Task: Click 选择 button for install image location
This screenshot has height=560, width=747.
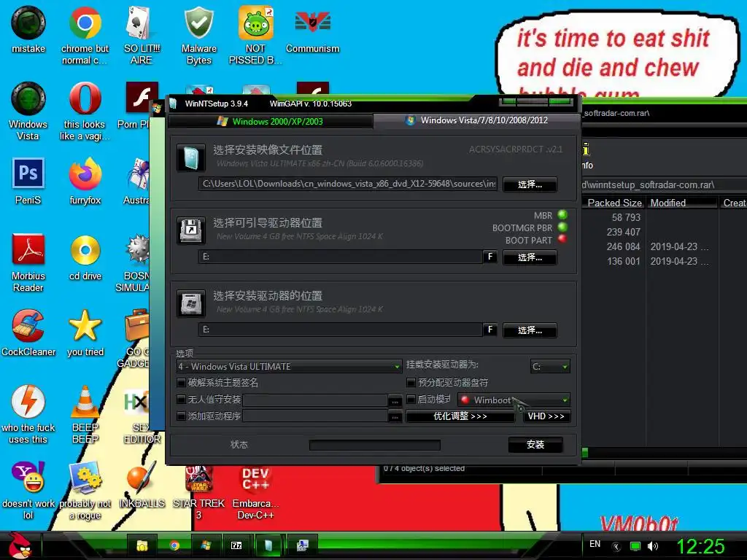Action: click(x=530, y=184)
